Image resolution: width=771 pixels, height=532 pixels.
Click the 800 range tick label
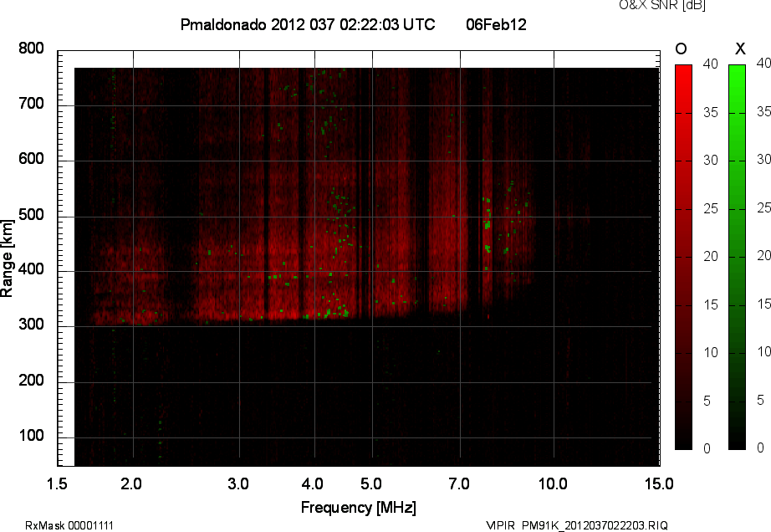(x=31, y=49)
